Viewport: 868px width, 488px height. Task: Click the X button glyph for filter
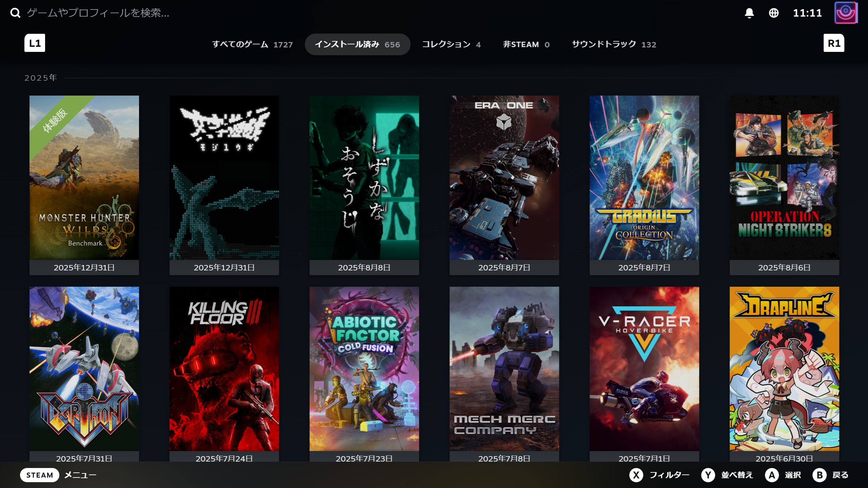click(x=636, y=475)
